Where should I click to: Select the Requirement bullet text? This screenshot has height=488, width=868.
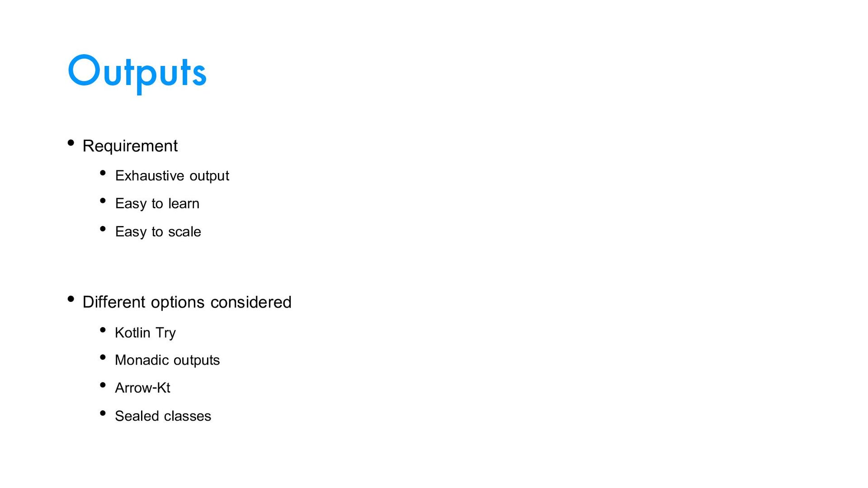tap(130, 146)
